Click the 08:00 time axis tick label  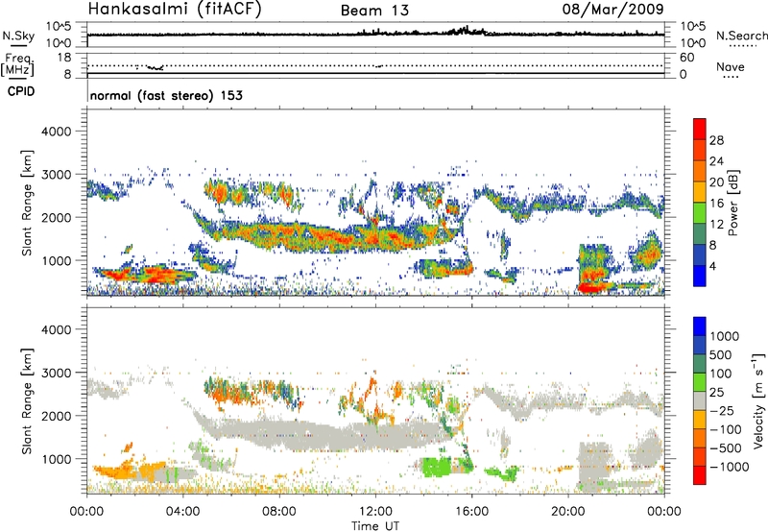(279, 512)
